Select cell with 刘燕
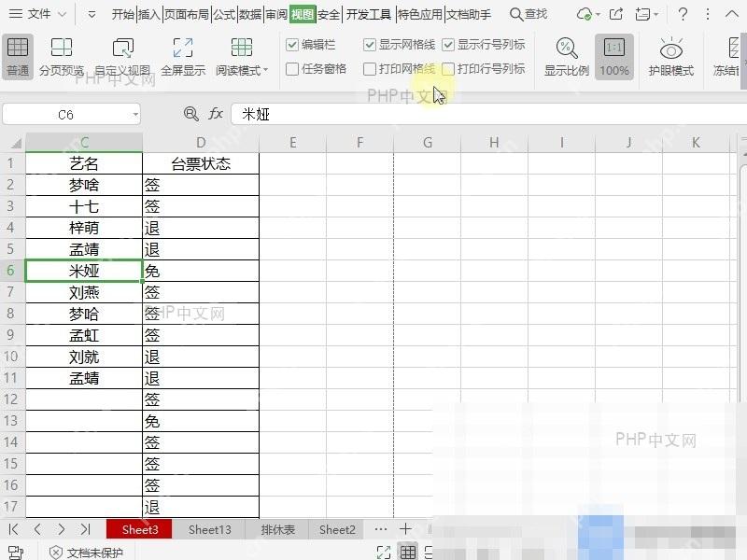This screenshot has width=747, height=560. (x=84, y=292)
